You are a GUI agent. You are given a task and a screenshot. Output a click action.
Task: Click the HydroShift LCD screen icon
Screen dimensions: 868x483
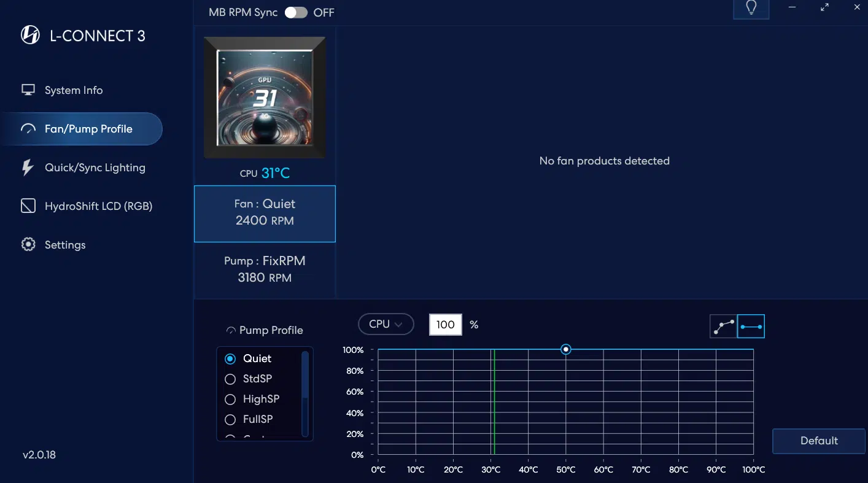point(28,206)
